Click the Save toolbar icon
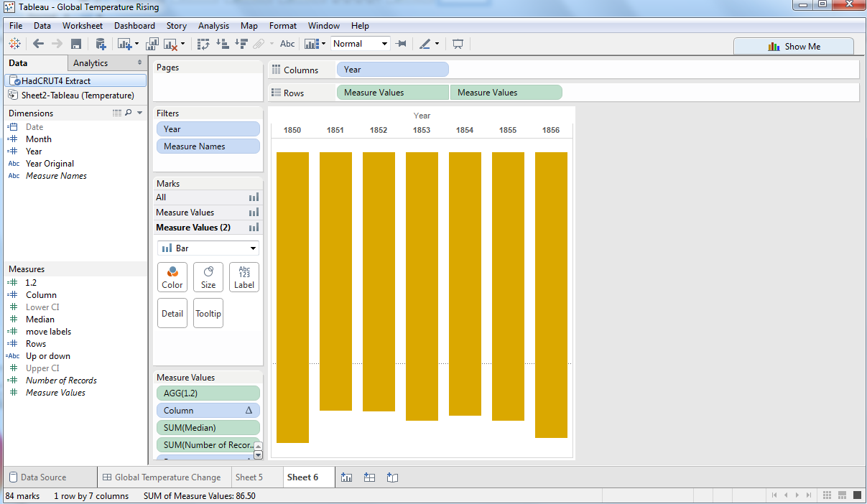The width and height of the screenshot is (867, 504). 76,44
